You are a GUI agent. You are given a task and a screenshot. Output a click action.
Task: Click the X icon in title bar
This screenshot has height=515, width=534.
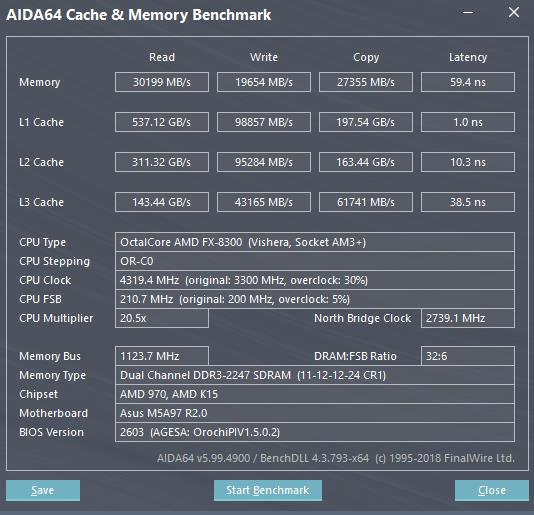(514, 13)
